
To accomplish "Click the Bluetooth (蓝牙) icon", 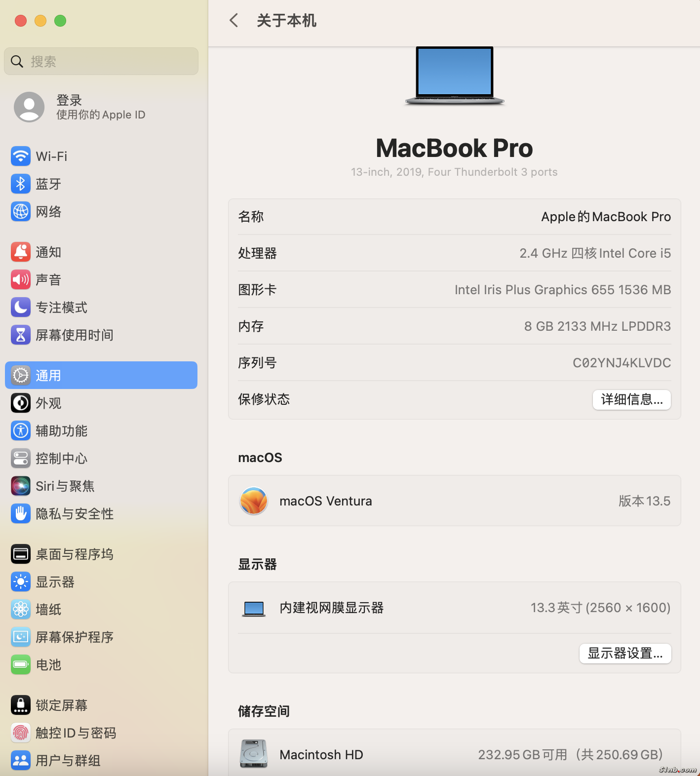I will pyautogui.click(x=21, y=184).
